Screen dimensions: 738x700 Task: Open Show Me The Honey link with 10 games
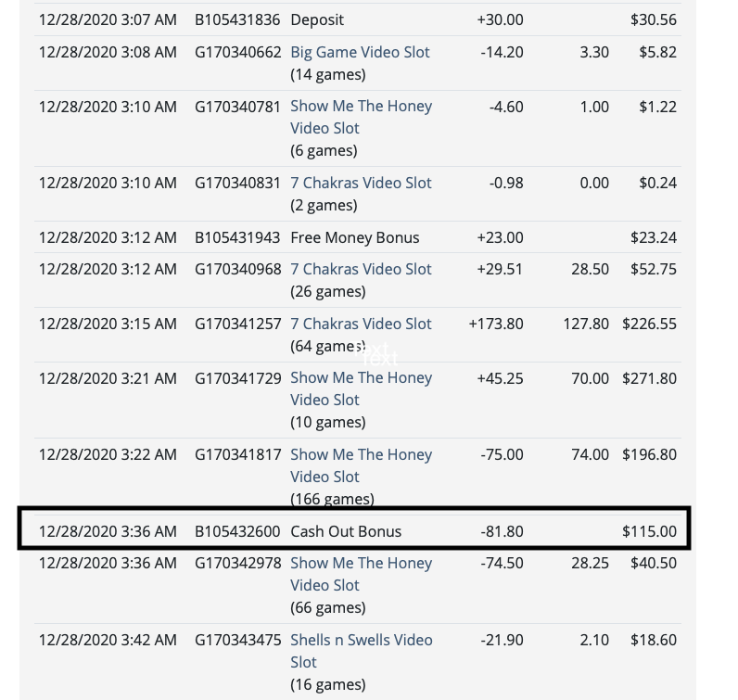(361, 388)
